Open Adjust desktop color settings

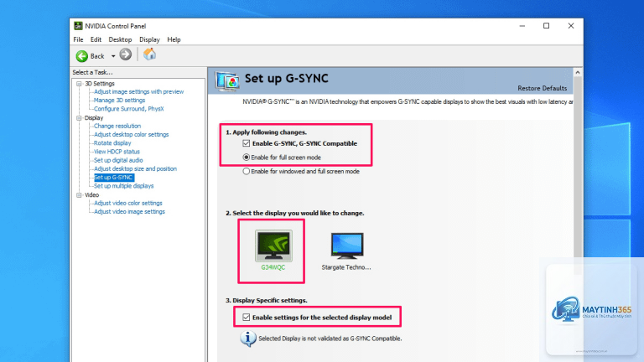click(x=131, y=135)
